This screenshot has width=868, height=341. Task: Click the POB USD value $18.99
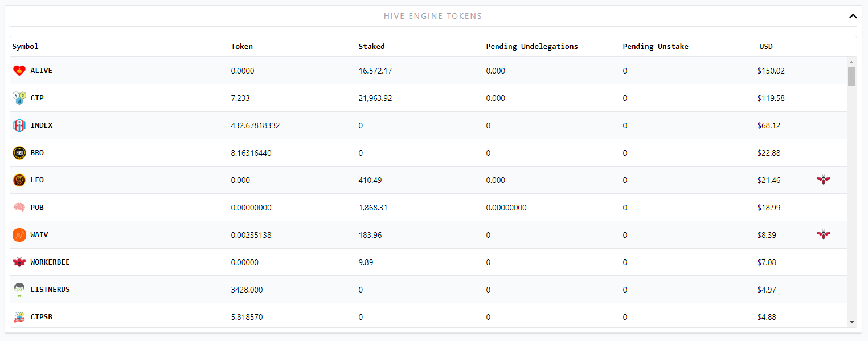click(x=769, y=208)
